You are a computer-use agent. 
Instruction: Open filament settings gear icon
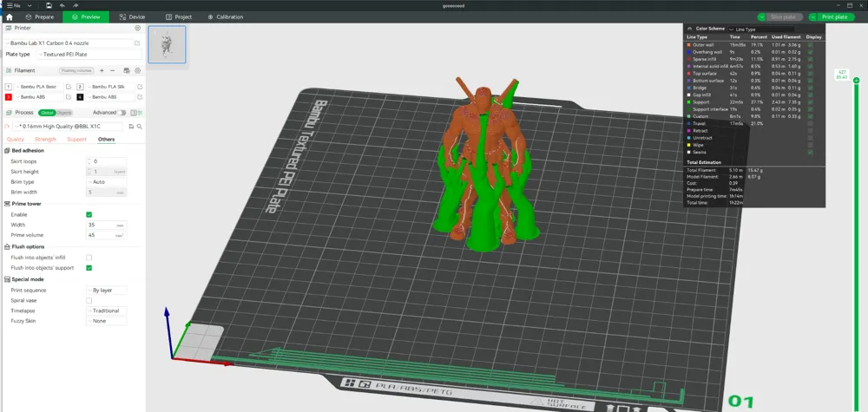138,71
